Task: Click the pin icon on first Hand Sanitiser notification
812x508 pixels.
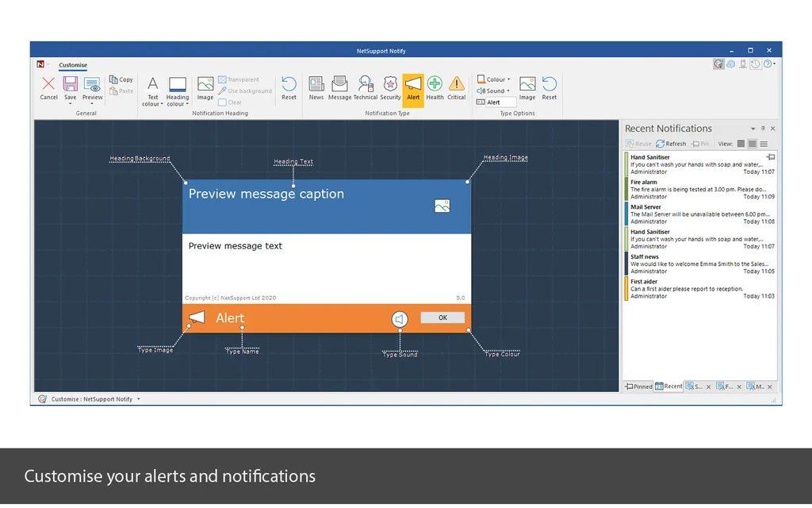Action: [771, 156]
